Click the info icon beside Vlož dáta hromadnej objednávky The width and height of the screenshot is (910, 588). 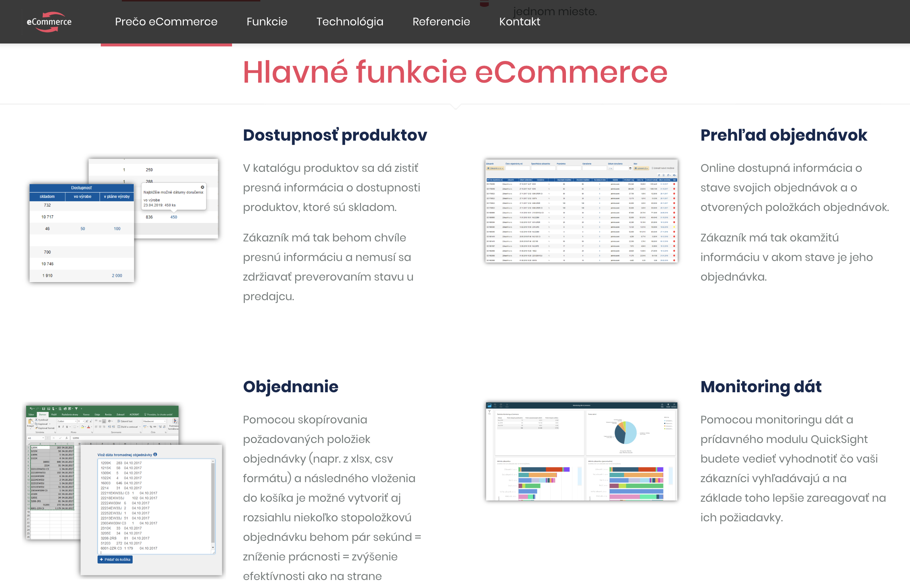point(155,454)
